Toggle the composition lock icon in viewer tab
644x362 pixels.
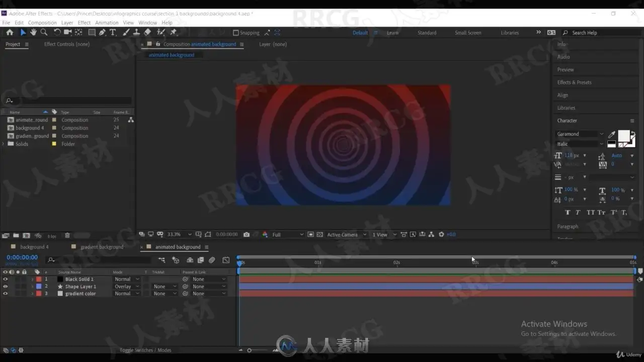click(158, 44)
